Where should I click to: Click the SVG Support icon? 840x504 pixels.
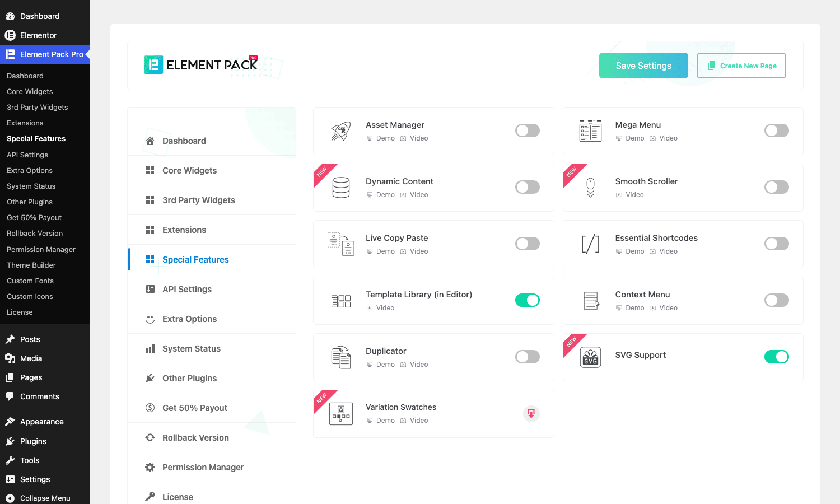[590, 357]
